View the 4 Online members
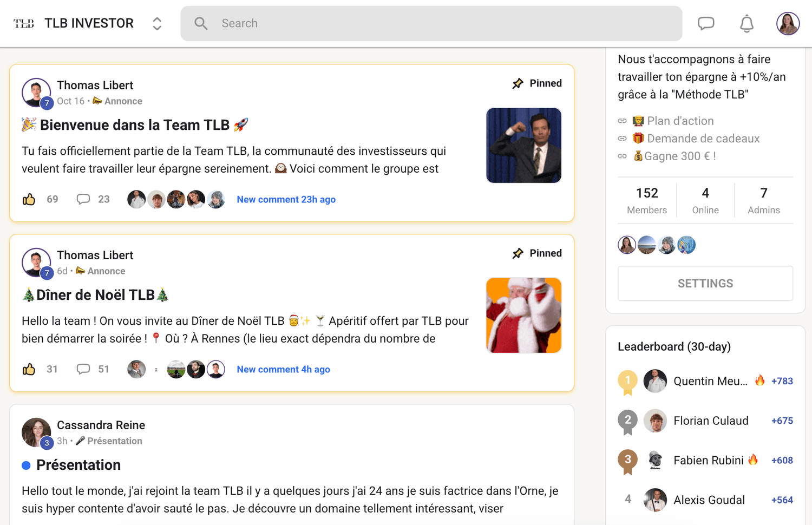 click(705, 200)
